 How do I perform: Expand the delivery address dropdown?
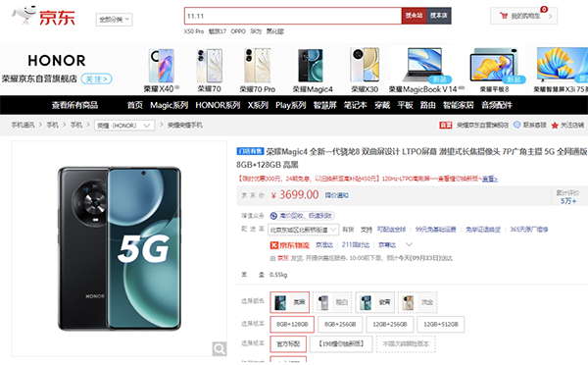click(x=304, y=230)
